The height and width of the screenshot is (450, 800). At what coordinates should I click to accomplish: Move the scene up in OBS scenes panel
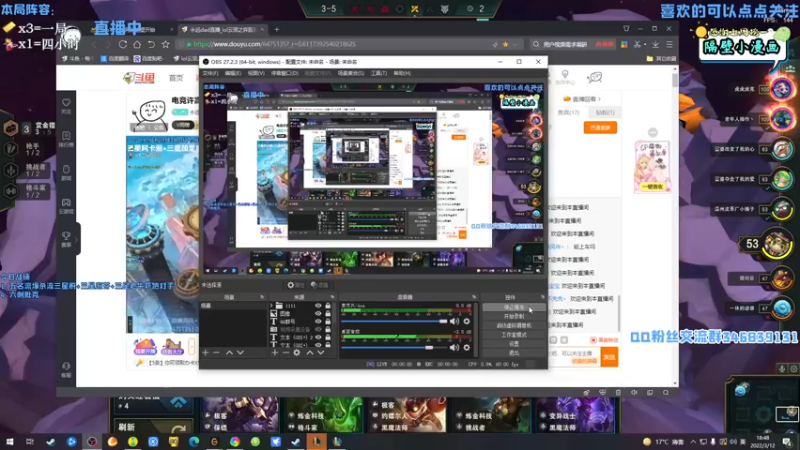click(x=229, y=353)
